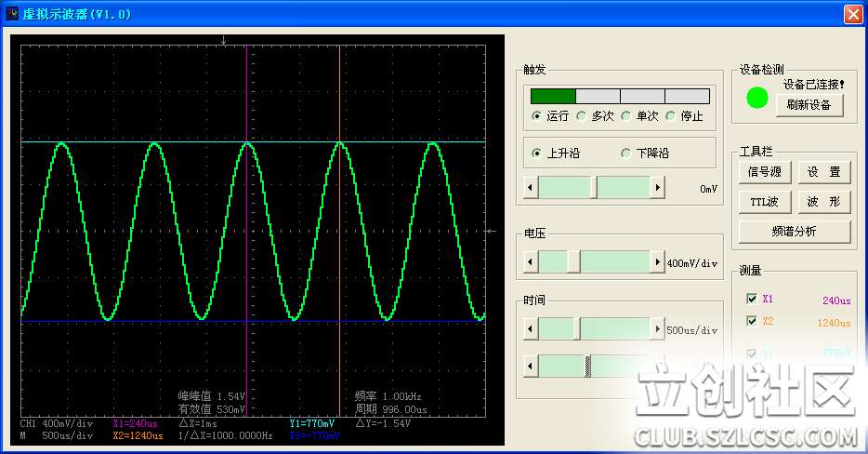Click the 刷新设备 refresh device button

click(809, 105)
